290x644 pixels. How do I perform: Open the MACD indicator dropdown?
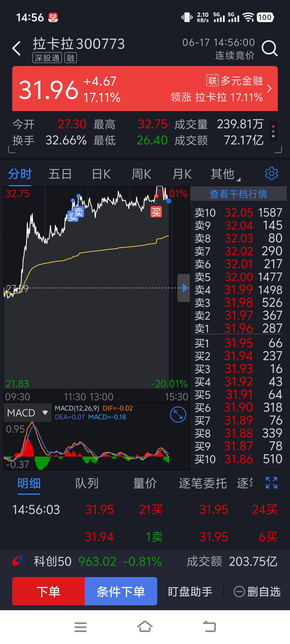(28, 412)
